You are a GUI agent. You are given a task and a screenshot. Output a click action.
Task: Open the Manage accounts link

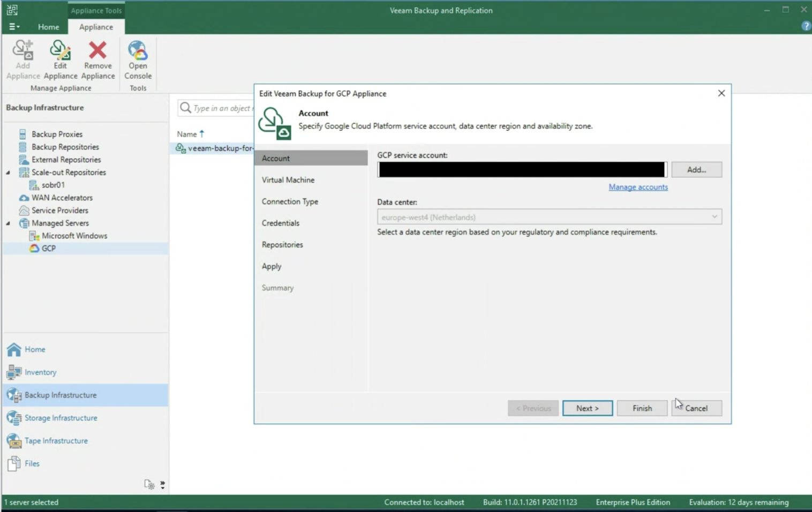pyautogui.click(x=638, y=187)
